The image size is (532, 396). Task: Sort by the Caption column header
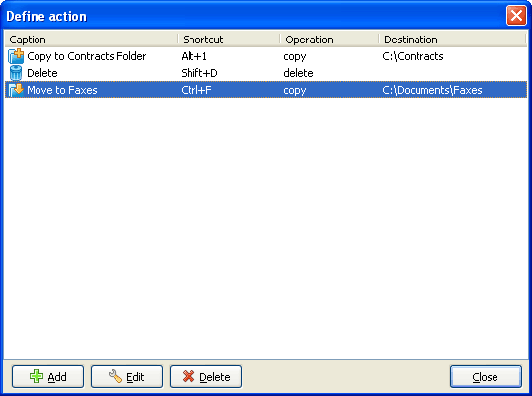pos(91,40)
